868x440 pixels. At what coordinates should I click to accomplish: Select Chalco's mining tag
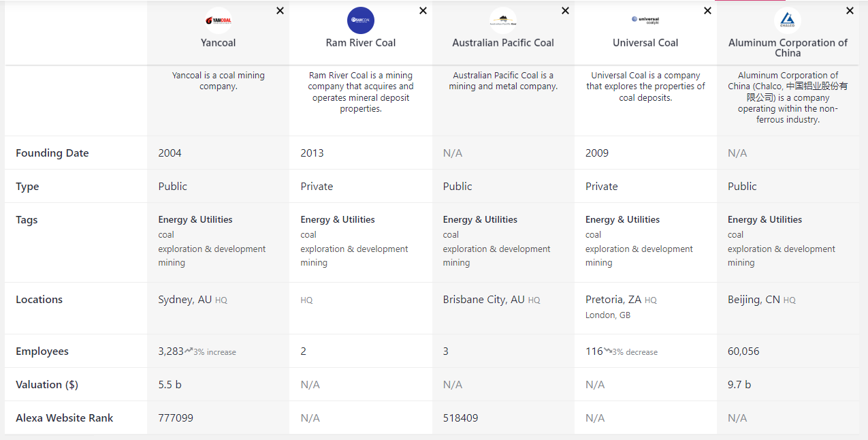(741, 263)
